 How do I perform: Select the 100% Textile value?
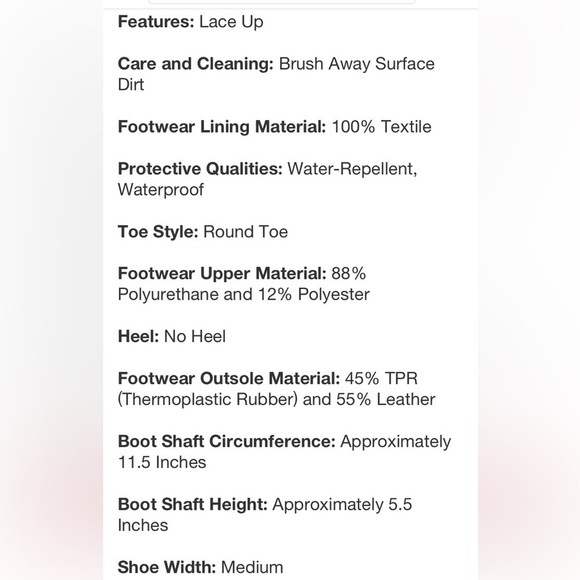(x=381, y=127)
